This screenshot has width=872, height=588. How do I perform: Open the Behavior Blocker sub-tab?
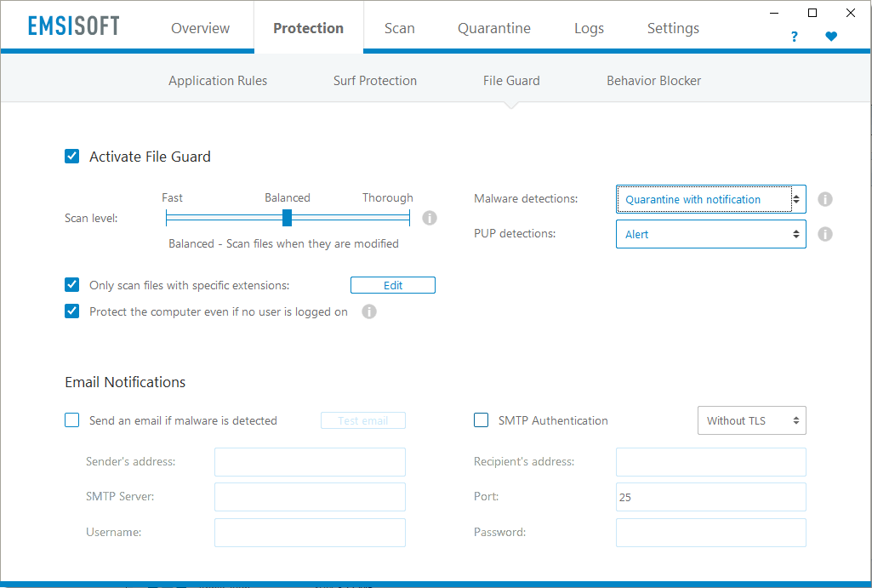(654, 81)
